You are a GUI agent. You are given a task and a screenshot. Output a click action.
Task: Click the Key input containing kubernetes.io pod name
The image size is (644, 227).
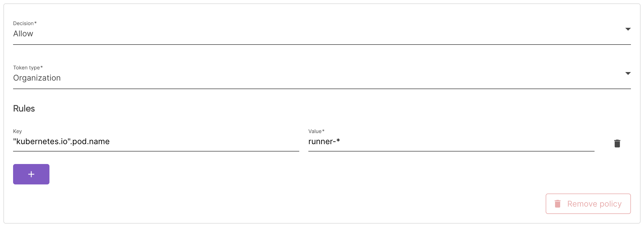[114, 142]
